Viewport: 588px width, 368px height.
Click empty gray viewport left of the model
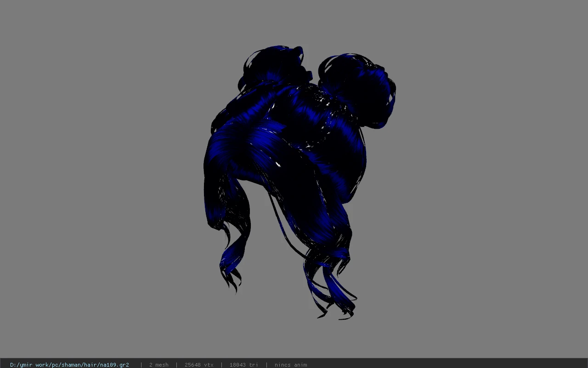pyautogui.click(x=101, y=184)
